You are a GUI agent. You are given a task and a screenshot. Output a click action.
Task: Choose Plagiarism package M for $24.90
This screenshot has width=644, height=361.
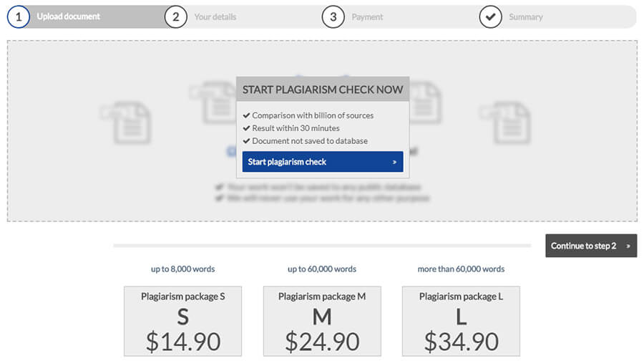point(322,321)
